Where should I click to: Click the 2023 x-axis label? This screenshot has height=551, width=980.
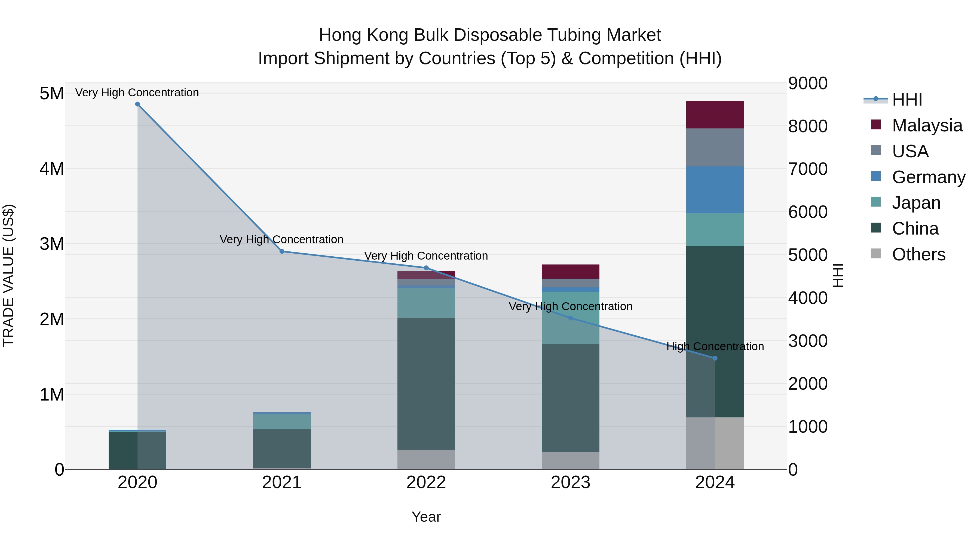(570, 482)
